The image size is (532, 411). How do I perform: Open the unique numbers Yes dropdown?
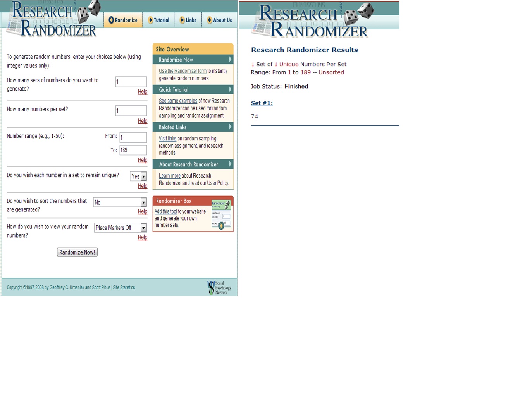pyautogui.click(x=138, y=176)
